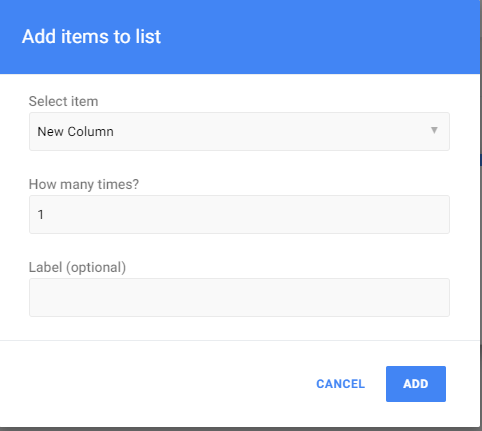The width and height of the screenshot is (482, 431).
Task: Click the Label optional text box
Action: pos(239,297)
